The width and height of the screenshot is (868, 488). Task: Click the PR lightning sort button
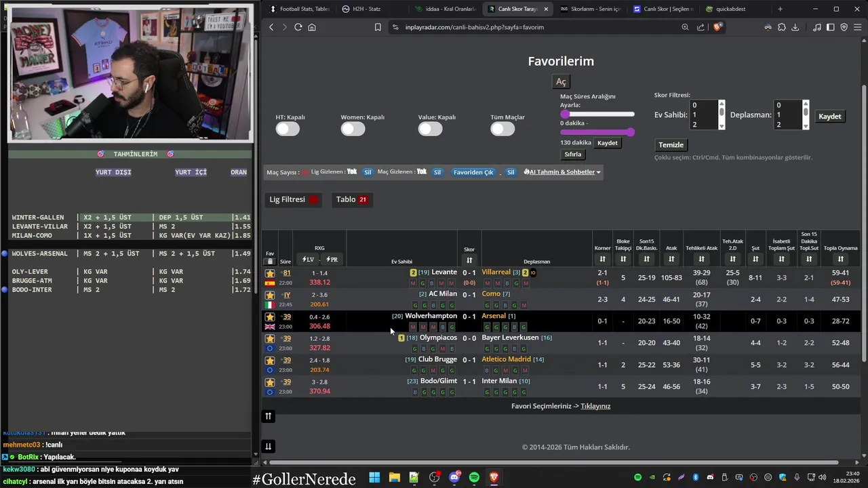[x=332, y=260]
